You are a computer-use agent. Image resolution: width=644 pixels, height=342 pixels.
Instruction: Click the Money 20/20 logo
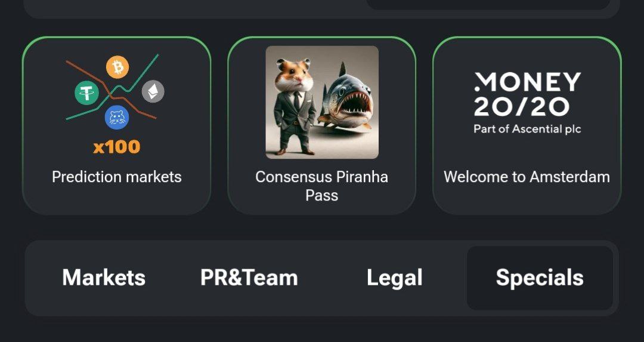(x=527, y=103)
